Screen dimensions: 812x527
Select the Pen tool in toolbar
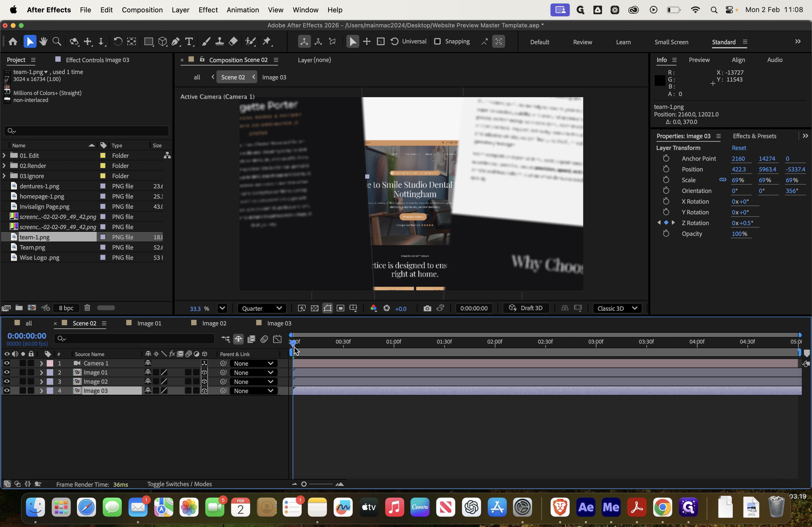[175, 42]
